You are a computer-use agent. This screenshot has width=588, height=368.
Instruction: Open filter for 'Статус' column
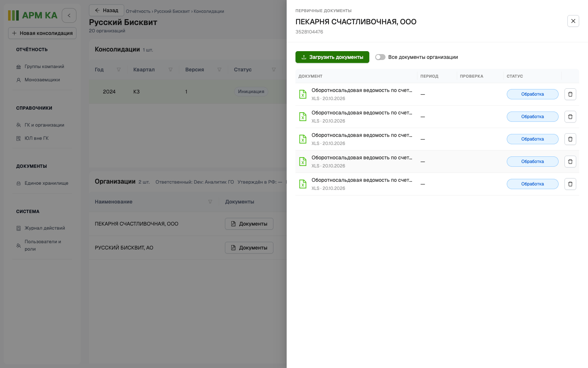[x=274, y=70]
